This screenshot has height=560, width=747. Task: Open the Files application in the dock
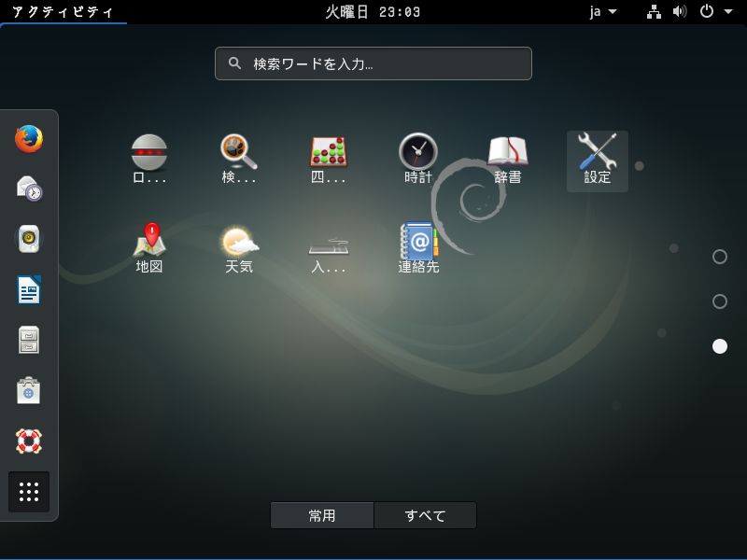(x=28, y=341)
